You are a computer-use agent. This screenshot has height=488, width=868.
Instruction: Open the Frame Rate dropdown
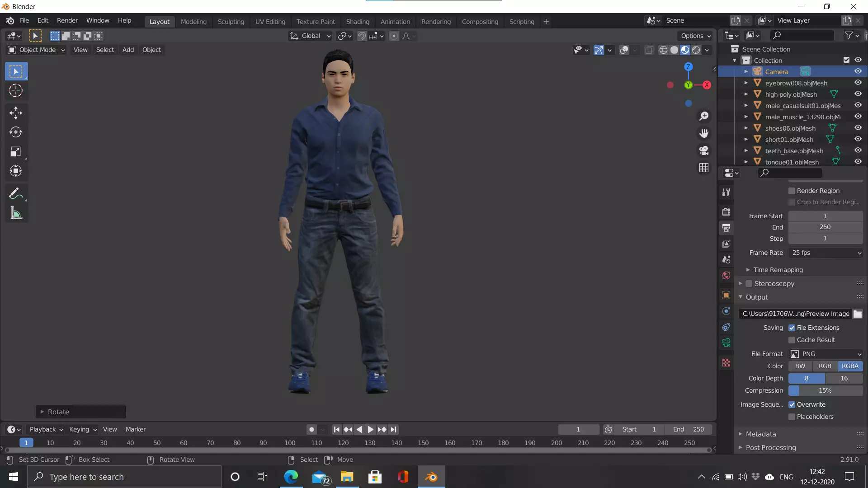tap(826, 253)
